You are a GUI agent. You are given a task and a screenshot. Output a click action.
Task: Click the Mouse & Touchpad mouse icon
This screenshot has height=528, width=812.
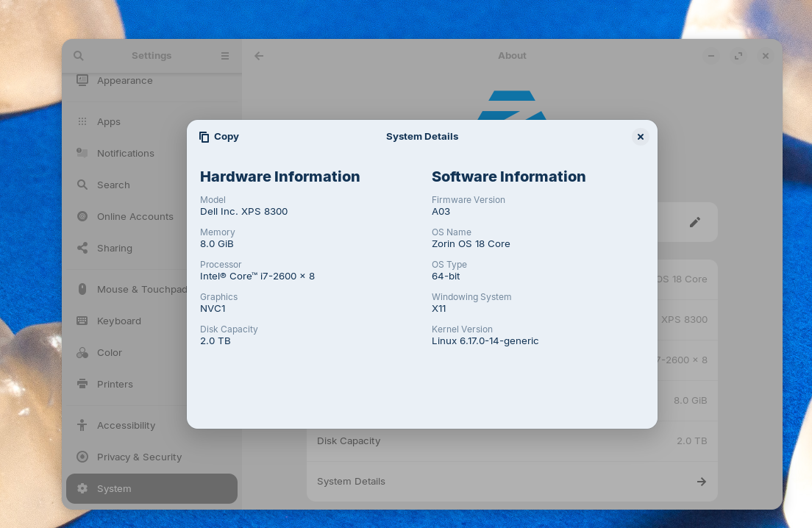point(82,289)
